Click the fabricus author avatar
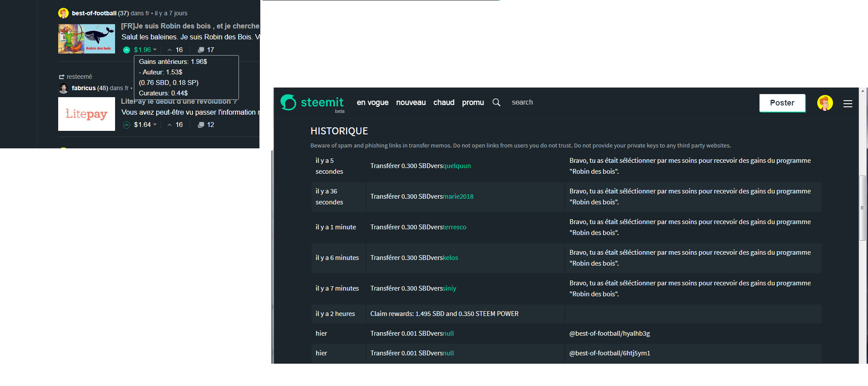The width and height of the screenshot is (868, 386). click(x=63, y=88)
